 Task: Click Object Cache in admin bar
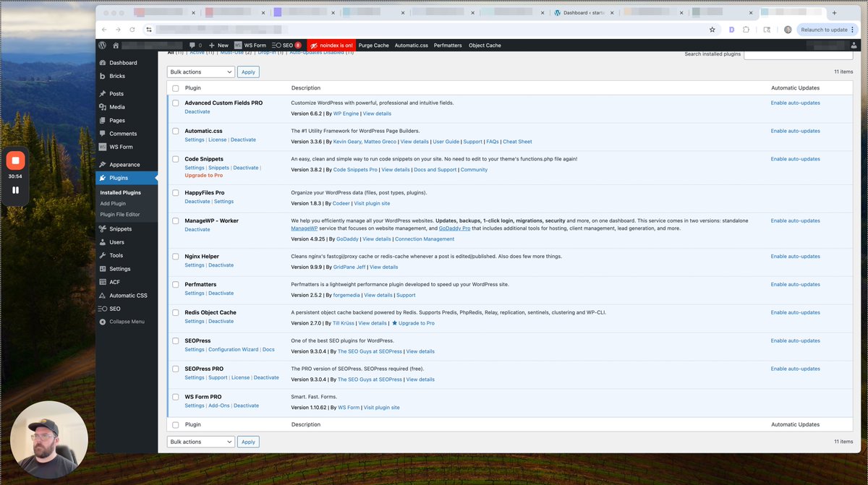click(x=485, y=45)
